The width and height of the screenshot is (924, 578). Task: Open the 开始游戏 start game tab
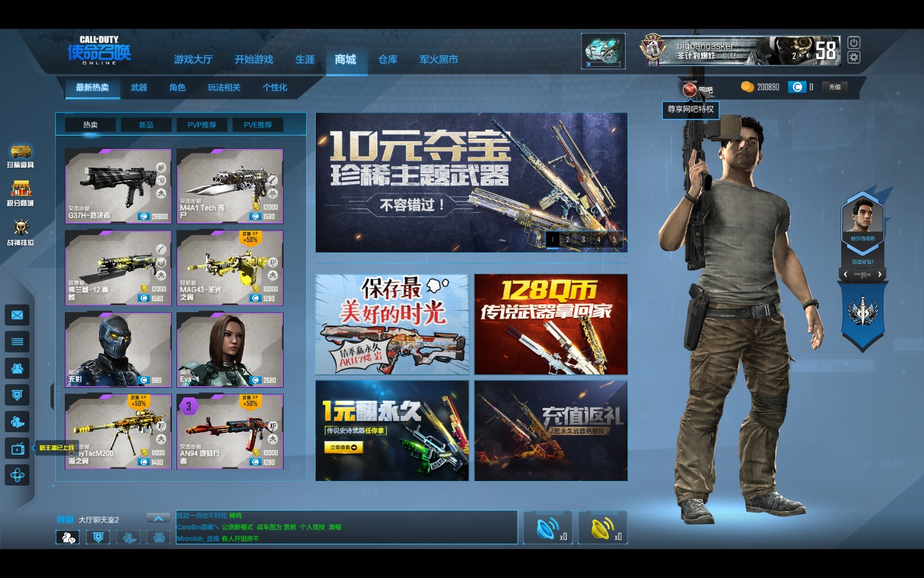tap(254, 60)
